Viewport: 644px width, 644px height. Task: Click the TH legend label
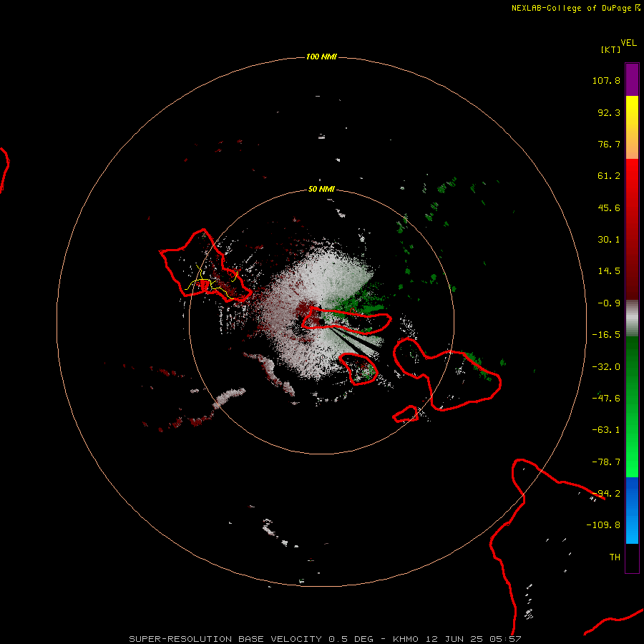(615, 557)
